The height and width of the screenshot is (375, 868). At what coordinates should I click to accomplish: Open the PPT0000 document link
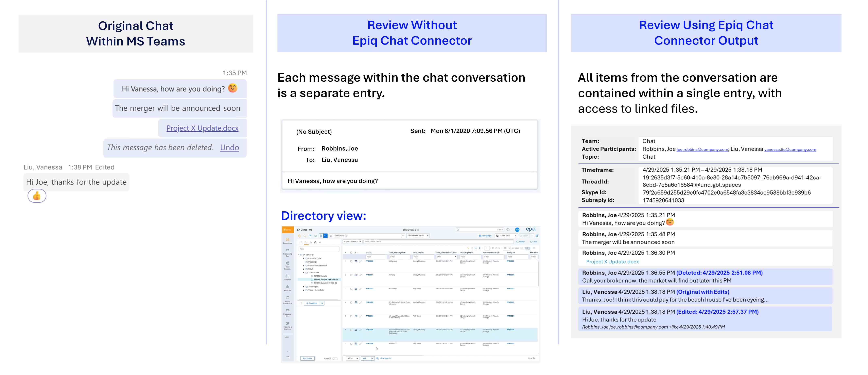pyautogui.click(x=369, y=261)
